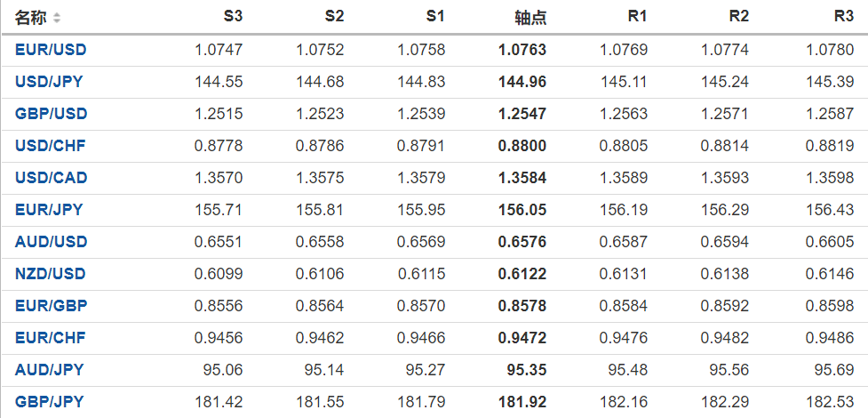Click the S3 column header
This screenshot has width=868, height=418.
click(x=233, y=17)
